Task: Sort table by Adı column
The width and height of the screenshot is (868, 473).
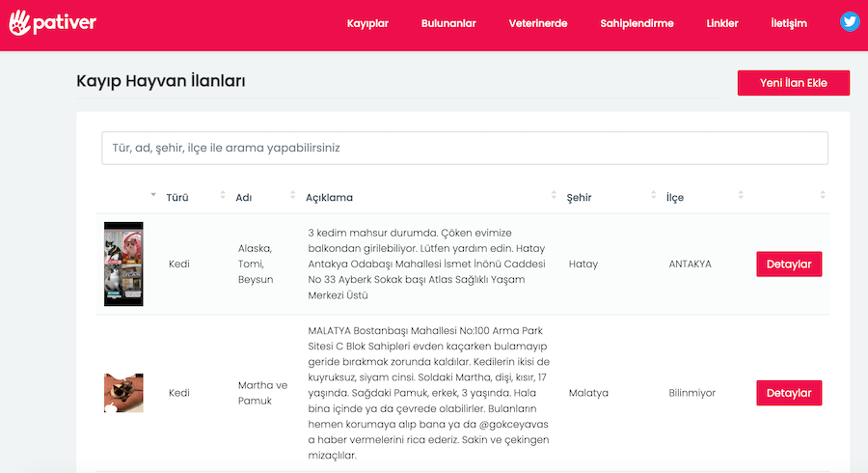Action: coord(243,197)
